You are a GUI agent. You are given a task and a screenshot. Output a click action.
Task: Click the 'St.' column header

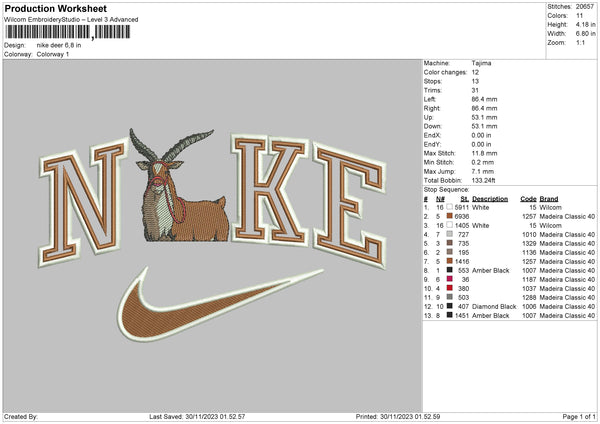(x=465, y=199)
